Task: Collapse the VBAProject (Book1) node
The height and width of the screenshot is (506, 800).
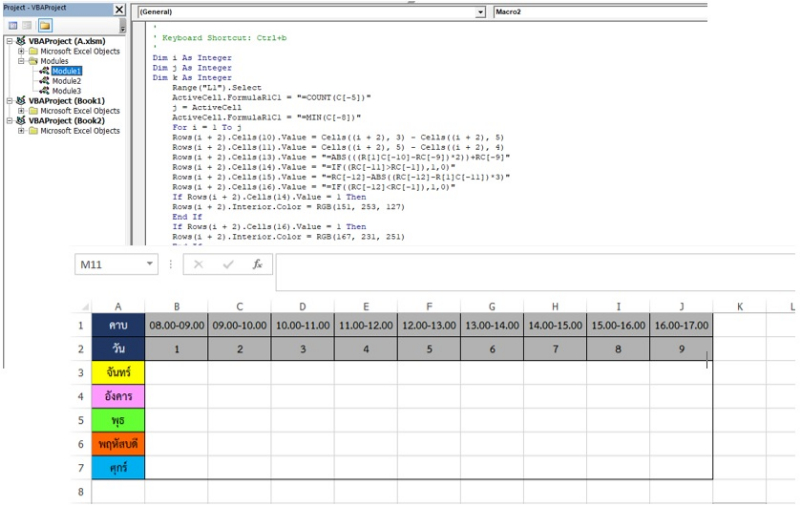Action: pyautogui.click(x=10, y=100)
